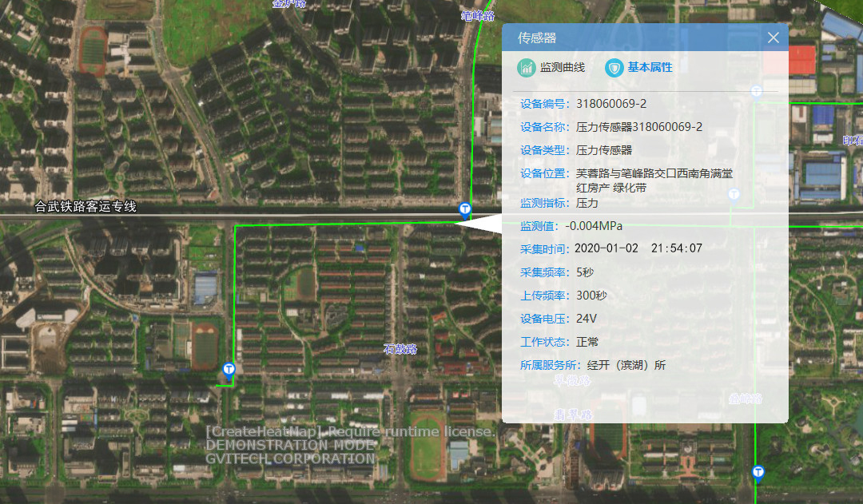Open the 基本属性 tab label
The width and height of the screenshot is (863, 504).
coord(650,68)
